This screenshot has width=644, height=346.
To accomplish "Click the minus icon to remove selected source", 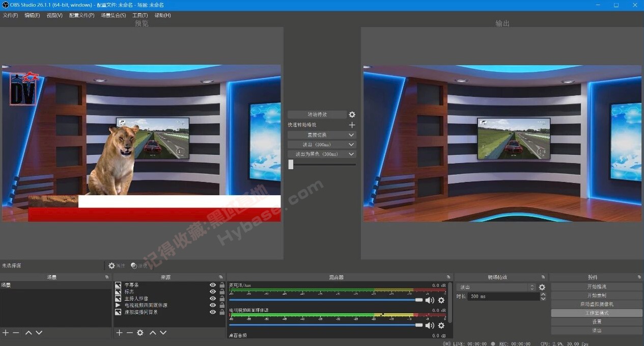I will pos(129,332).
